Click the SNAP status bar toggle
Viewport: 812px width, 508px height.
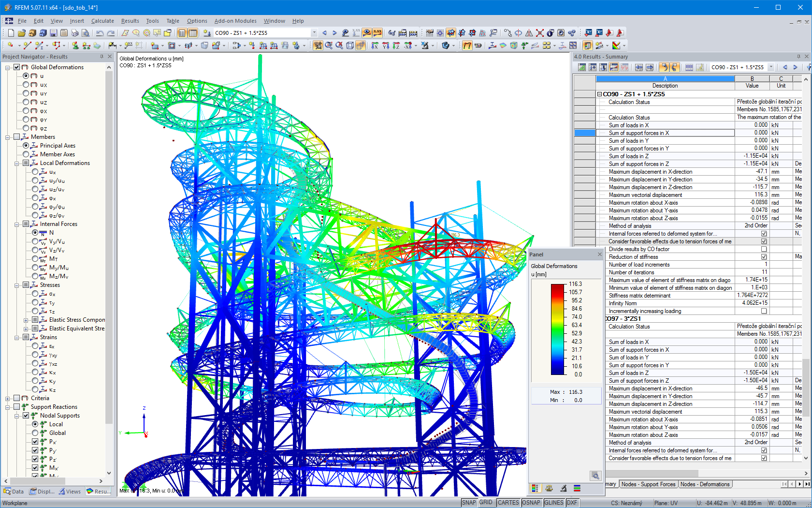pyautogui.click(x=468, y=502)
